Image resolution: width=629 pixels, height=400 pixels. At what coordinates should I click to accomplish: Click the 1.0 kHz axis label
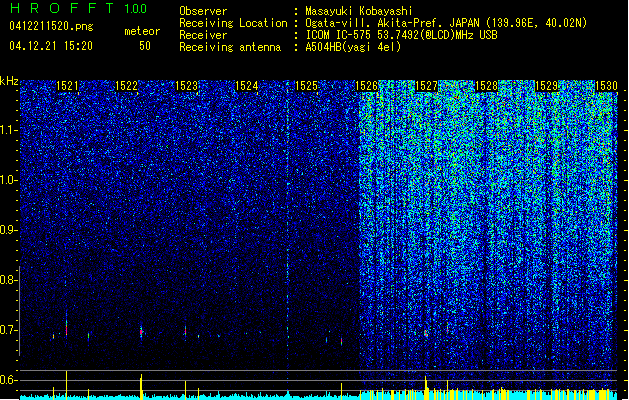tap(8, 180)
